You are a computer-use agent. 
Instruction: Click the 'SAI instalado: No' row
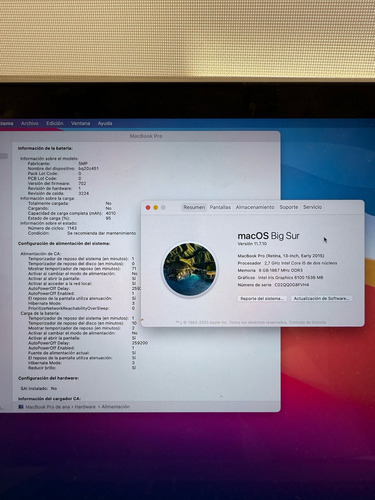(39, 388)
